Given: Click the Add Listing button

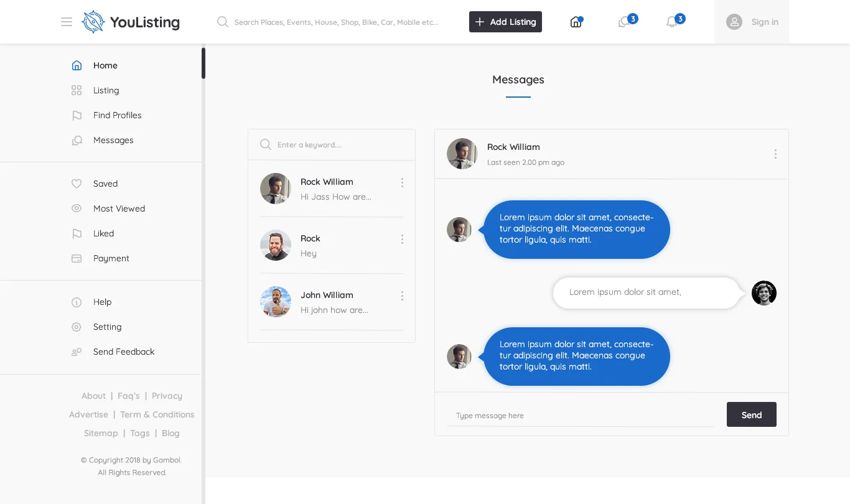Looking at the screenshot, I should tap(505, 22).
